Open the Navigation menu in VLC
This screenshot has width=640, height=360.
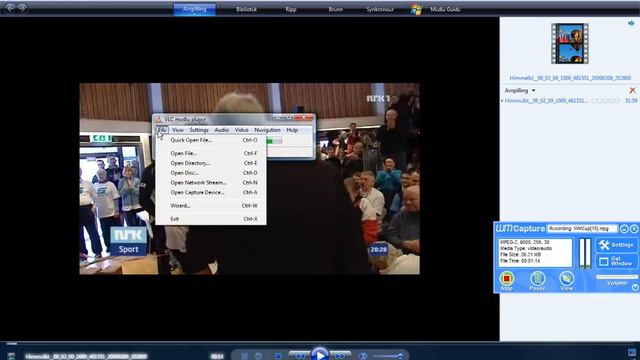(267, 130)
